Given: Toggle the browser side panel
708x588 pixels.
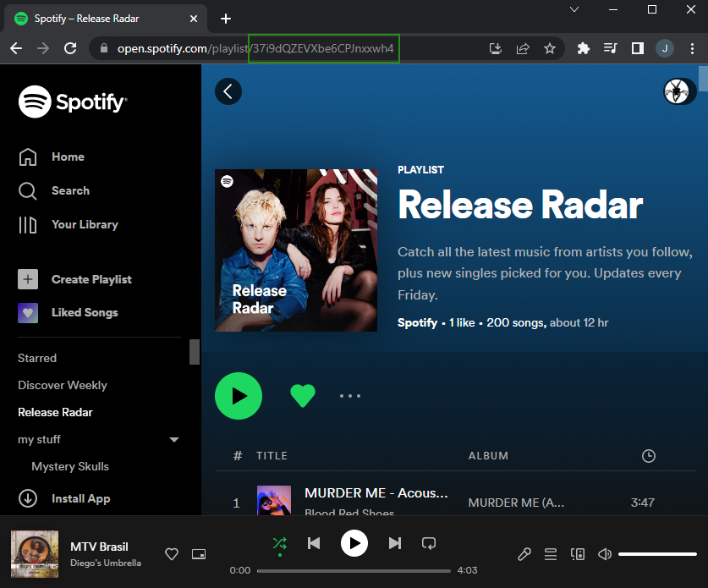Looking at the screenshot, I should (638, 48).
